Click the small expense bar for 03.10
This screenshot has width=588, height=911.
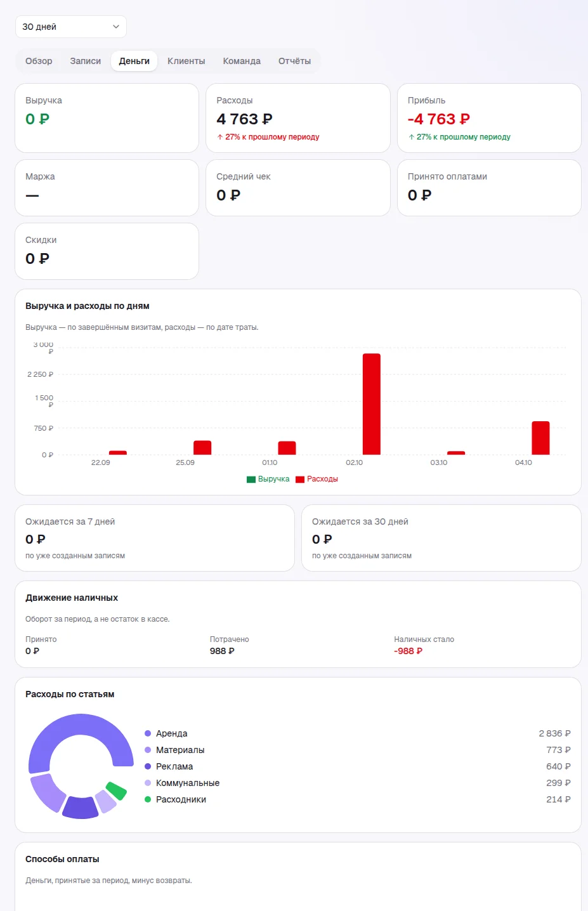[x=456, y=453]
